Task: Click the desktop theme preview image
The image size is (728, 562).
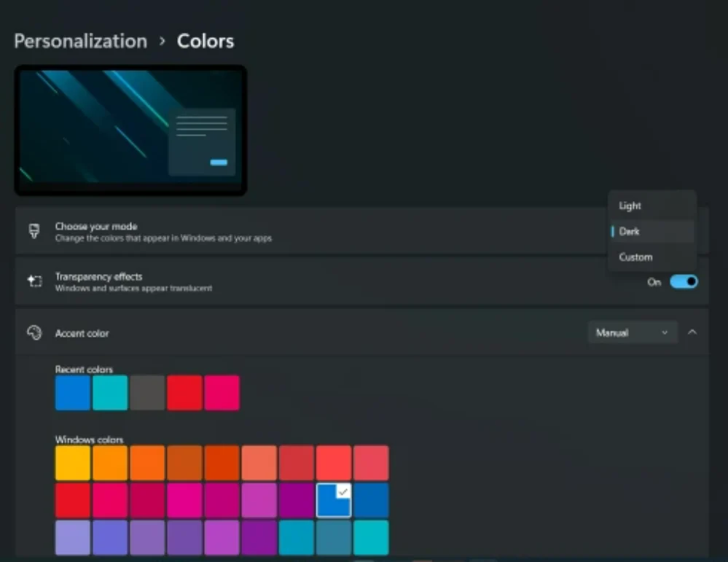Action: [130, 130]
